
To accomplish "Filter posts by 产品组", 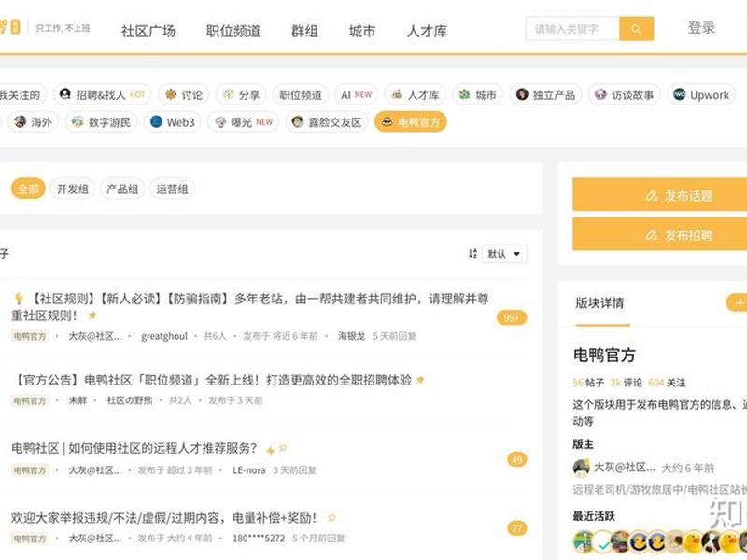I will (x=122, y=189).
